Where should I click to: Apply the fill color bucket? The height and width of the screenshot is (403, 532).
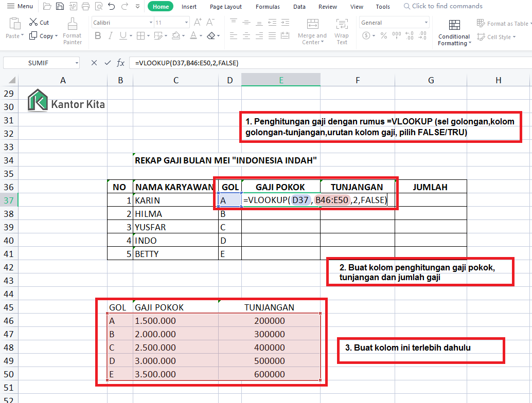176,35
